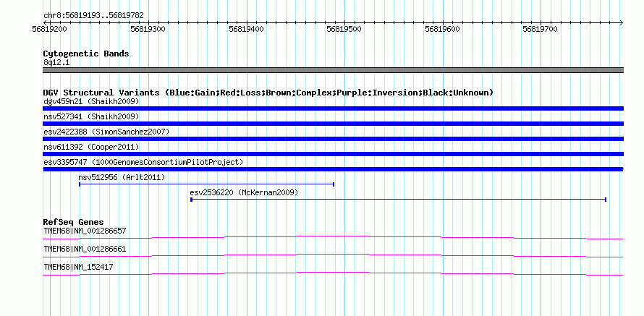The height and width of the screenshot is (316, 644).
Task: Click variant label esv3395747 (1000GenomesConsortiumPilotProject)
Action: [x=143, y=162]
